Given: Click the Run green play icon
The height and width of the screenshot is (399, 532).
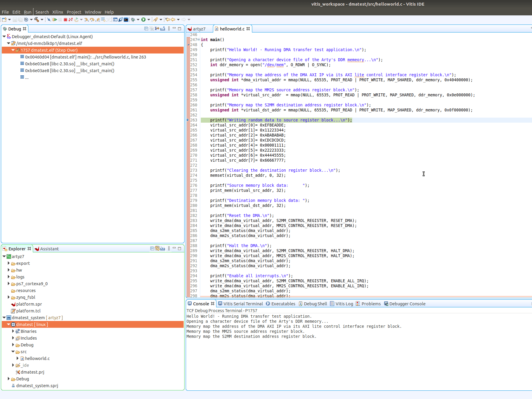Looking at the screenshot, I should click(x=143, y=20).
